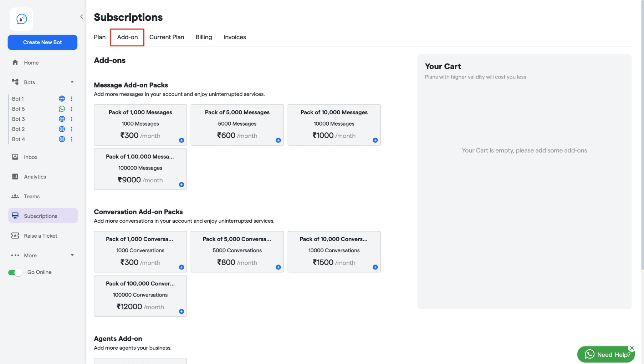The width and height of the screenshot is (644, 364).
Task: Click plus icon on ₹9000 messages pack
Action: [182, 184]
